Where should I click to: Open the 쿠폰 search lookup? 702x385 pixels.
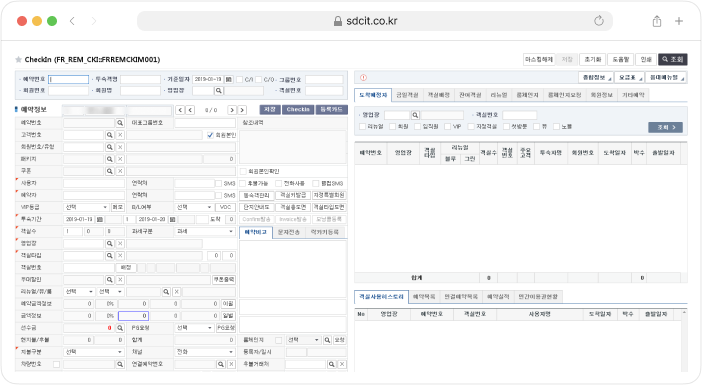tap(110, 171)
